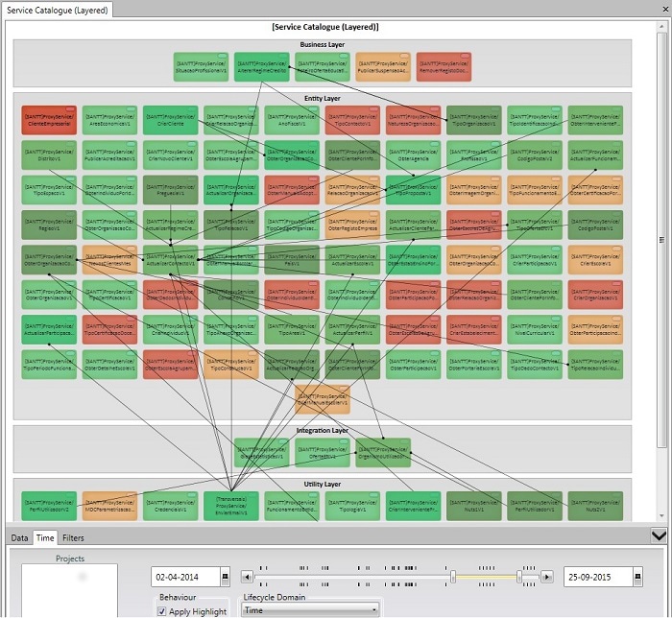This screenshot has width=672, height=618.
Task: Select the Transversais EnviarEmailV1 node
Action: [x=231, y=507]
